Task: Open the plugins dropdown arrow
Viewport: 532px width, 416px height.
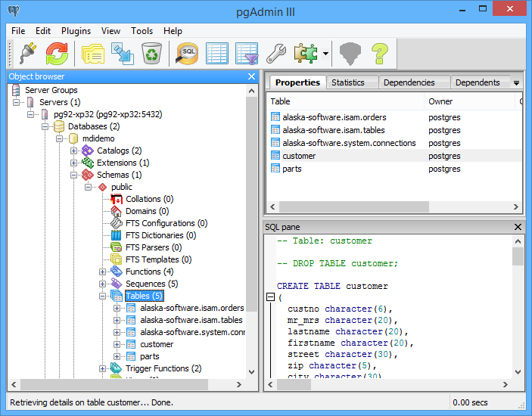Action: point(325,53)
